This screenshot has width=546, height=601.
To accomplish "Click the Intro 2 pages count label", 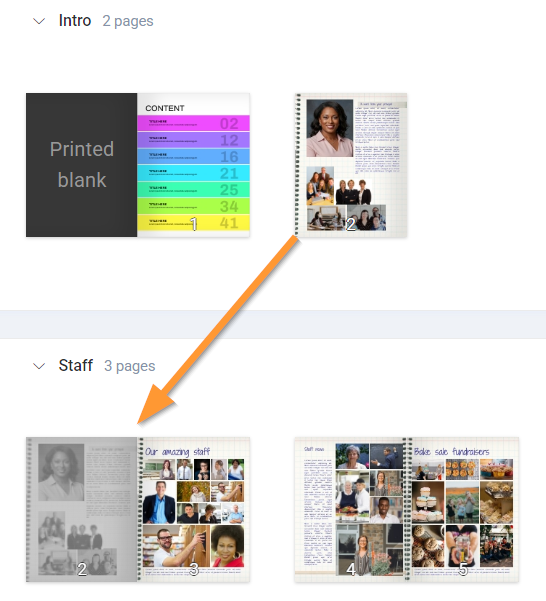I will 128,21.
